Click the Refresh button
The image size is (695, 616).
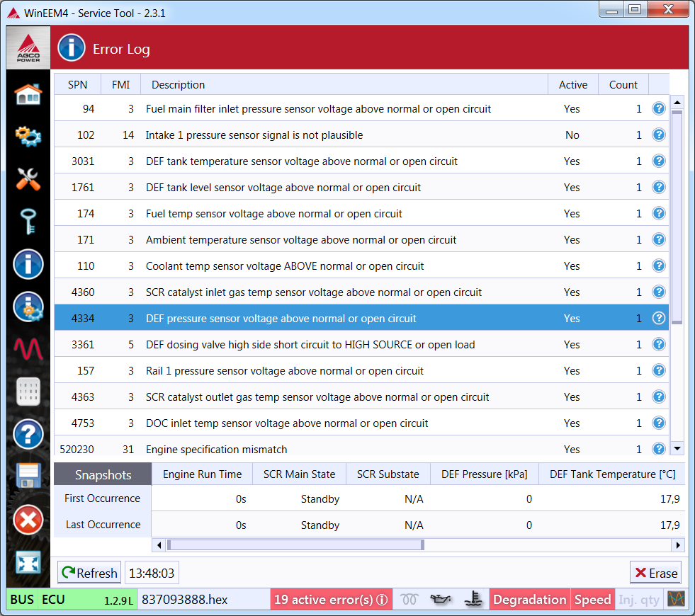[x=89, y=573]
